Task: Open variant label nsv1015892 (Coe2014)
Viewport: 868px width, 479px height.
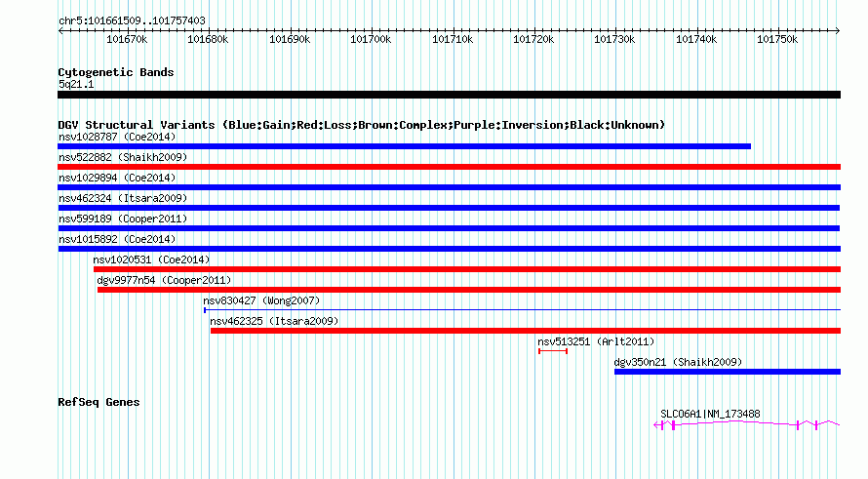Action: click(117, 239)
